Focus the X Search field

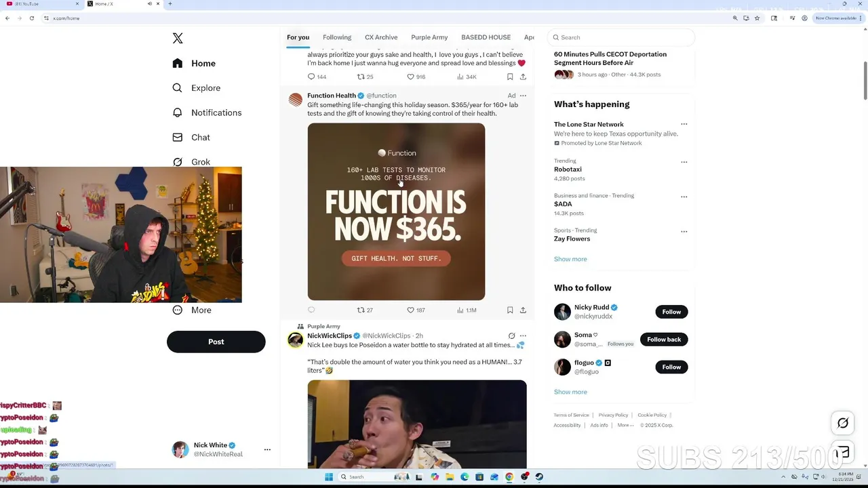[623, 37]
